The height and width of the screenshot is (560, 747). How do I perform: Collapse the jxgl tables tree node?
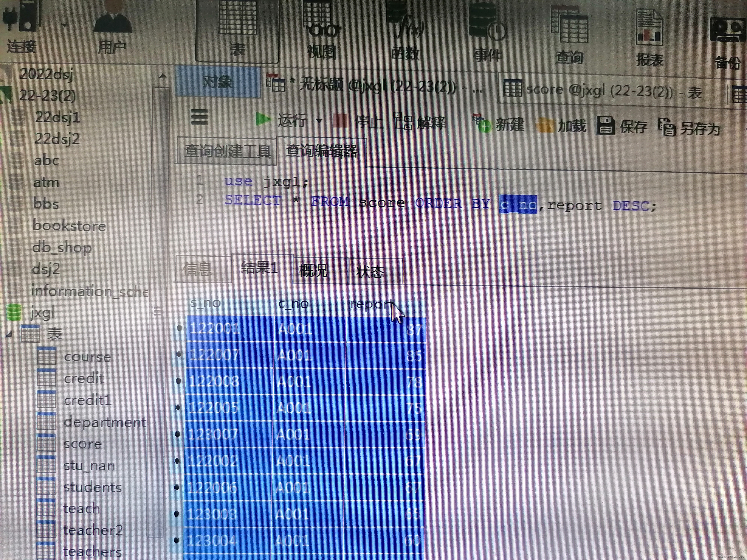tap(10, 335)
